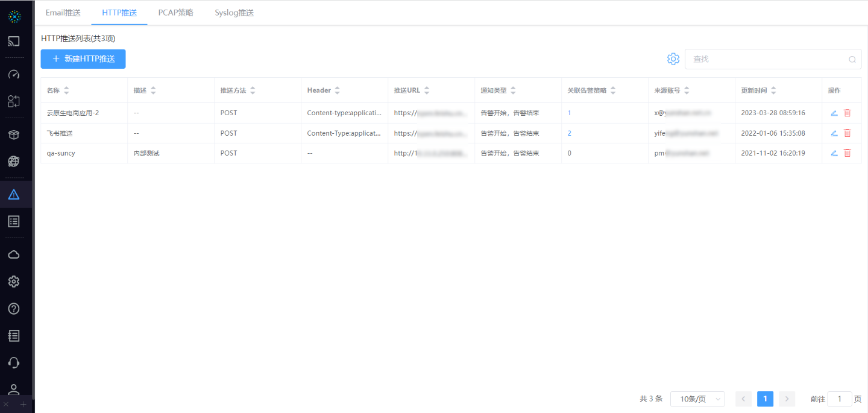This screenshot has height=413, width=868.
Task: Open the 10条/页 page size dropdown
Action: tap(697, 399)
